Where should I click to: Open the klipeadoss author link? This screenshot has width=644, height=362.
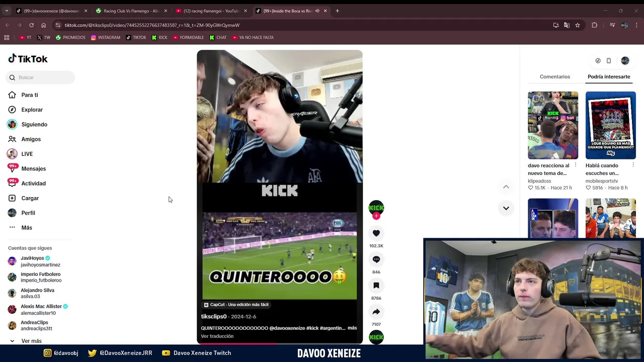tap(539, 181)
